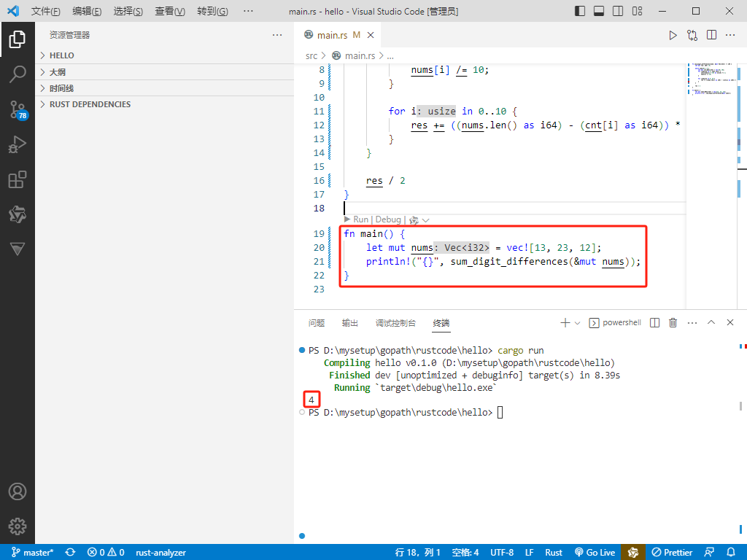This screenshot has height=560, width=747.
Task: Kill the terminal with trash icon
Action: click(673, 322)
